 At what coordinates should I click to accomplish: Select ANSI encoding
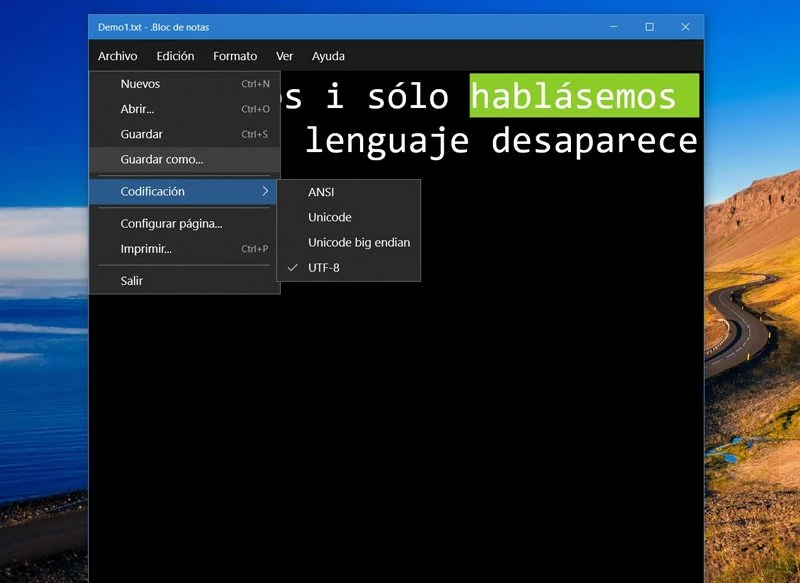coord(321,192)
